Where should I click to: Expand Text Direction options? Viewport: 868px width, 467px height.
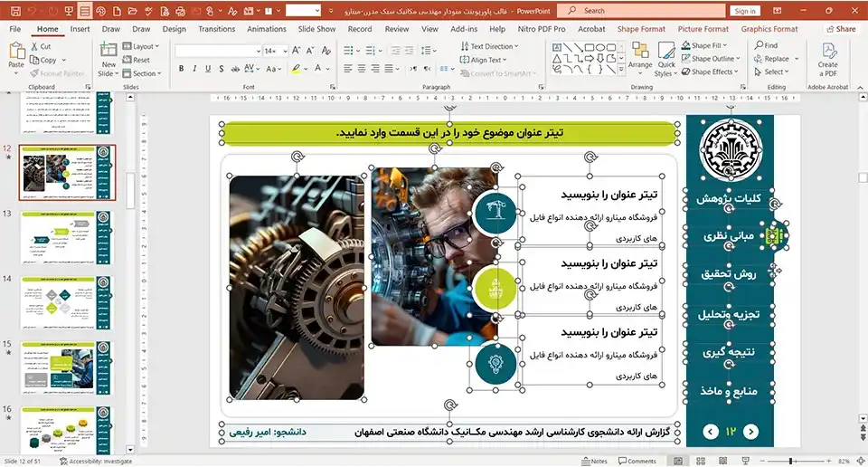(x=489, y=46)
